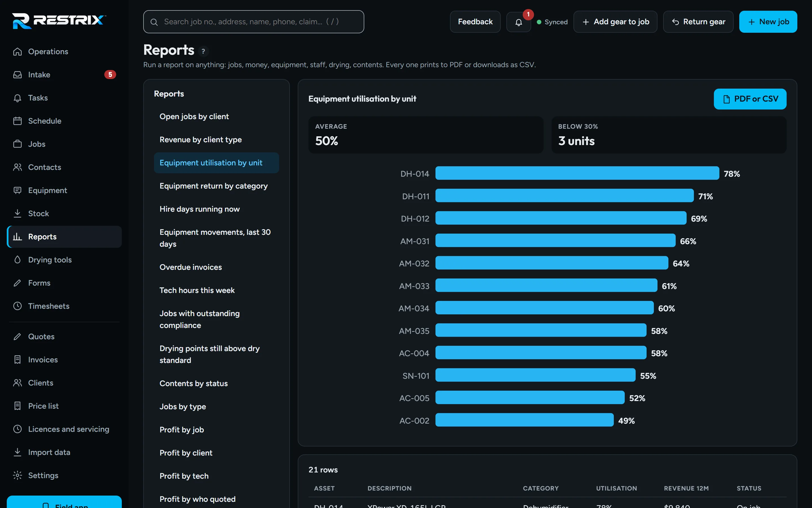Screen dimensions: 812x508
Task: Select the Contents by status report
Action: [216, 383]
